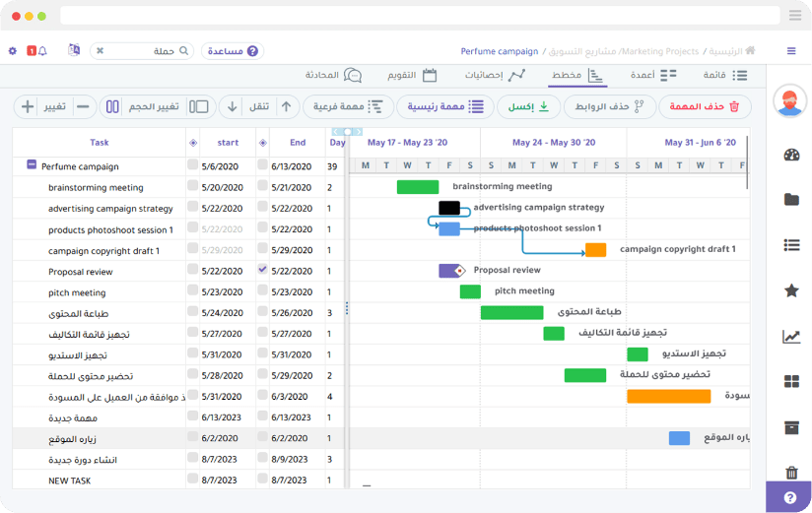Screen dimensions: 812x513
Task: Toggle end checkbox for brainstorming meeting
Action: (262, 185)
